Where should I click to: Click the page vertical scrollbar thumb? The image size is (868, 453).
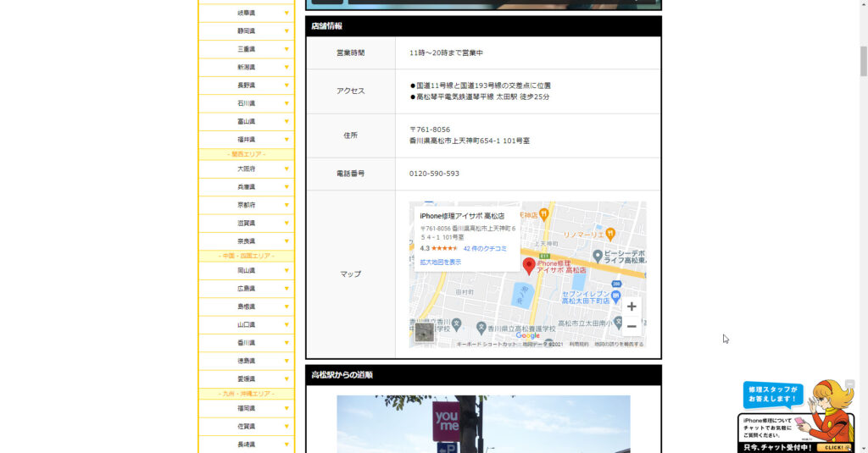863,62
